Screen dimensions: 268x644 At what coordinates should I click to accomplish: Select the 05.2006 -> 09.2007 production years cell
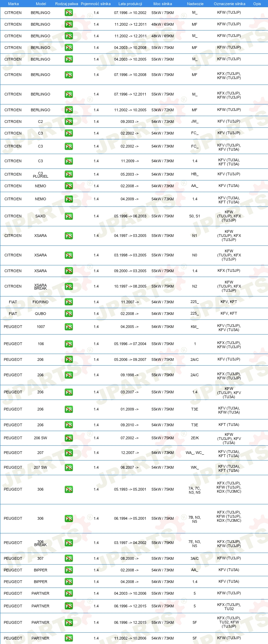[x=130, y=360]
